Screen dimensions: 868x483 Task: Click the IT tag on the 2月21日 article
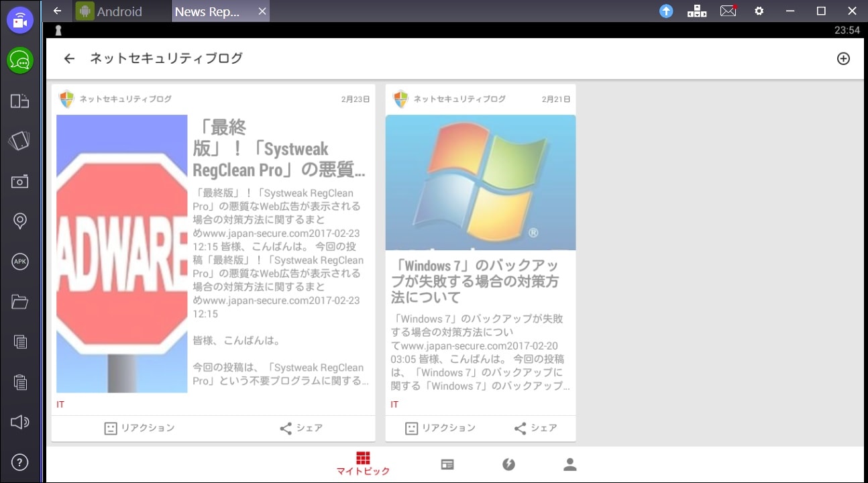(394, 405)
